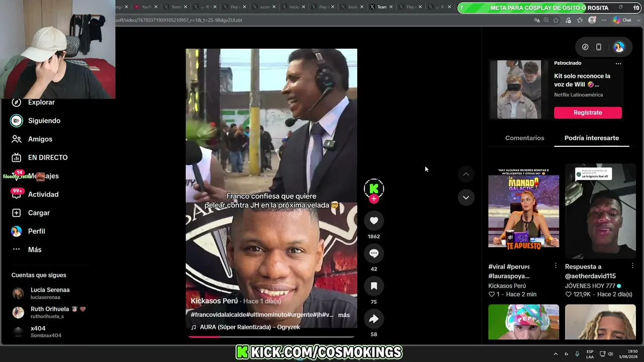Screen dimensions: 644x362
Task: Click the 'JÓVENES HOY 777' channel name
Action: coord(590,286)
